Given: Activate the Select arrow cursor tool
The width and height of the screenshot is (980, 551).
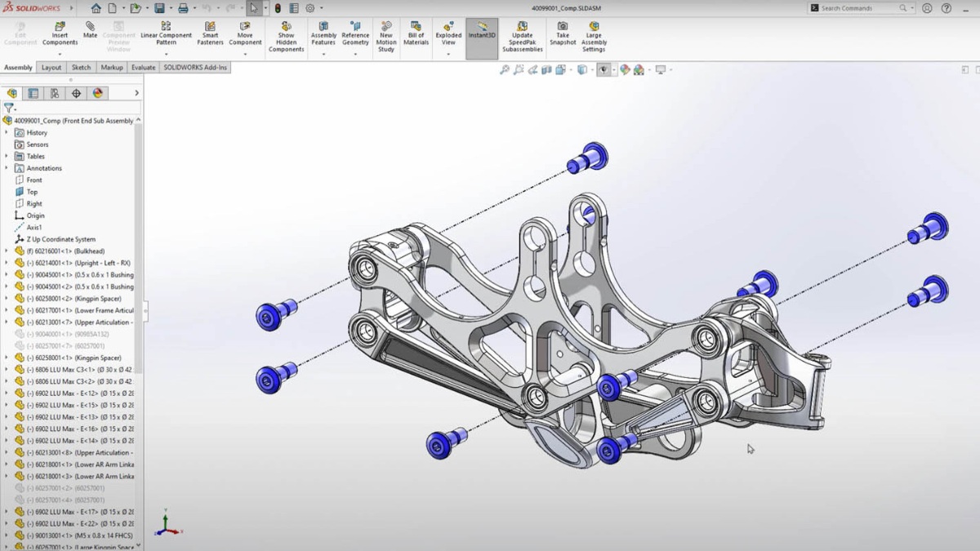Looking at the screenshot, I should tap(254, 8).
